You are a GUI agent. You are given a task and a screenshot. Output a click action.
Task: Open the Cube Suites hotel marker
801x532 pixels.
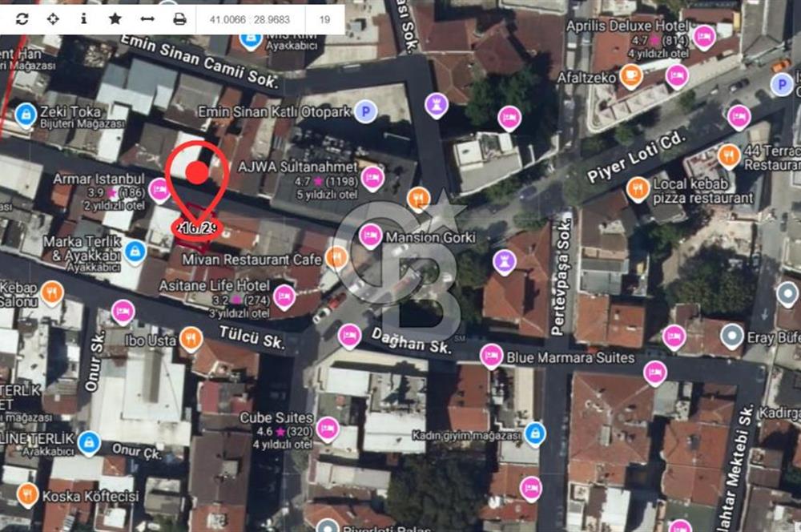(327, 429)
